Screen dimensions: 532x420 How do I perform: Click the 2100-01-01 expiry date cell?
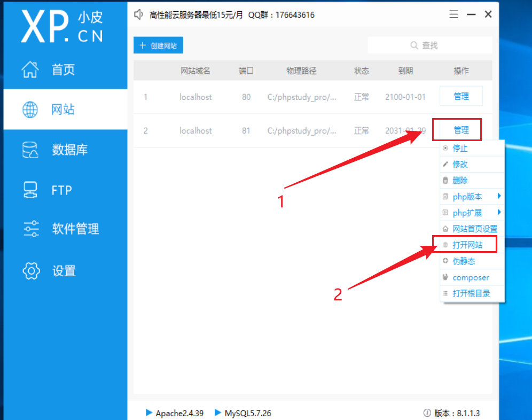point(405,97)
